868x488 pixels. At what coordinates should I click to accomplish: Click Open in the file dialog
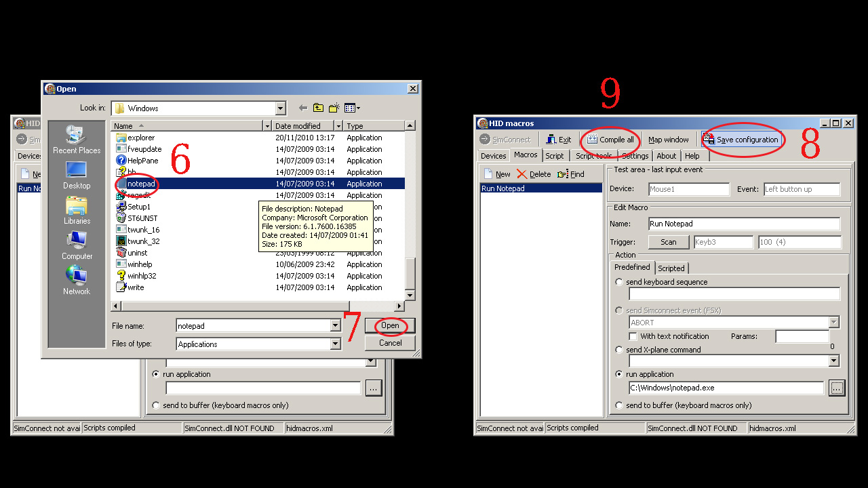[390, 326]
